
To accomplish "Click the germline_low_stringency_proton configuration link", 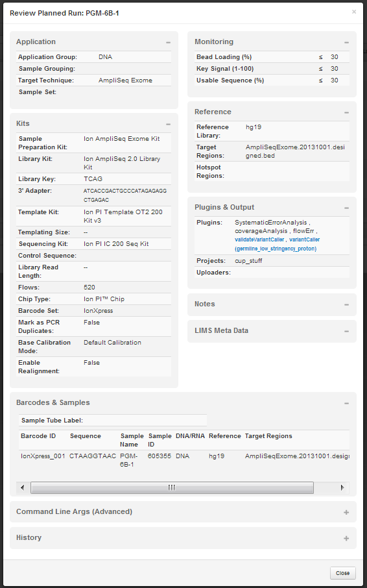I will [x=276, y=249].
